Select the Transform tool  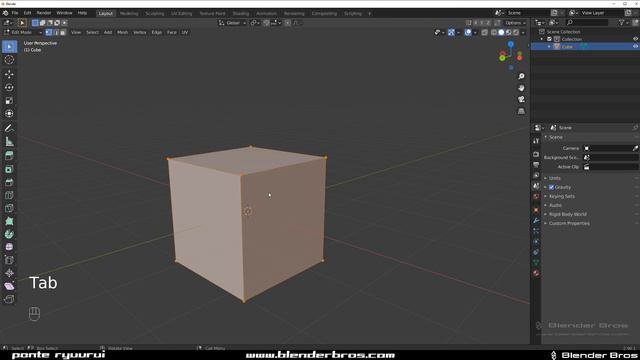pyautogui.click(x=9, y=113)
